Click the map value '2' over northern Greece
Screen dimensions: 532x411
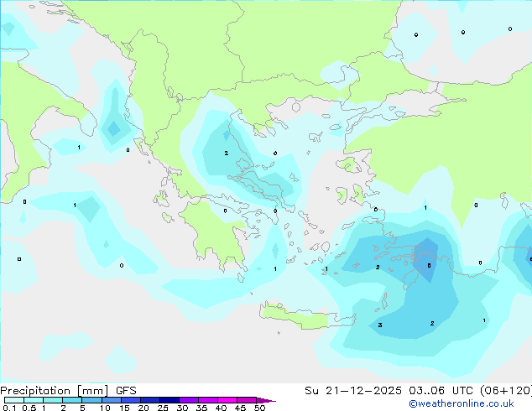227,153
